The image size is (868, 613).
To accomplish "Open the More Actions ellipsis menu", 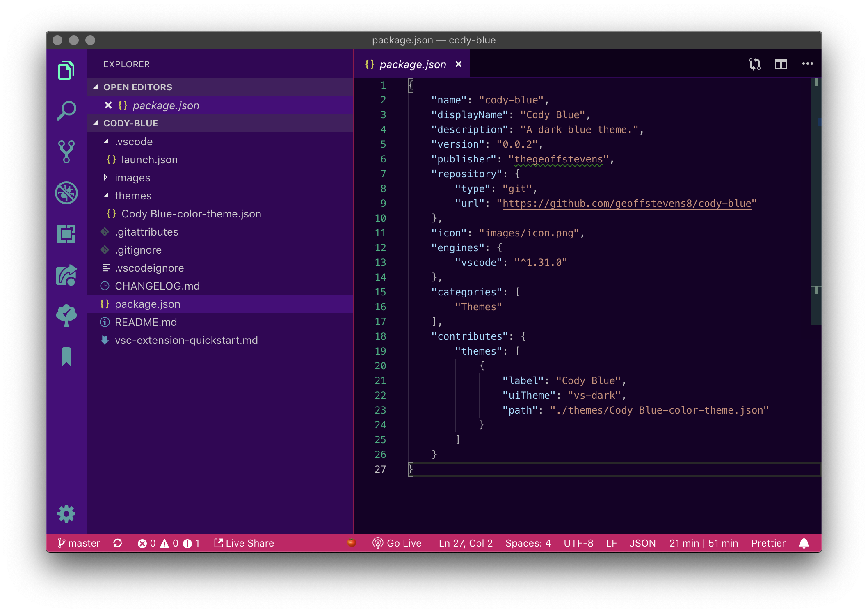I will pos(807,64).
